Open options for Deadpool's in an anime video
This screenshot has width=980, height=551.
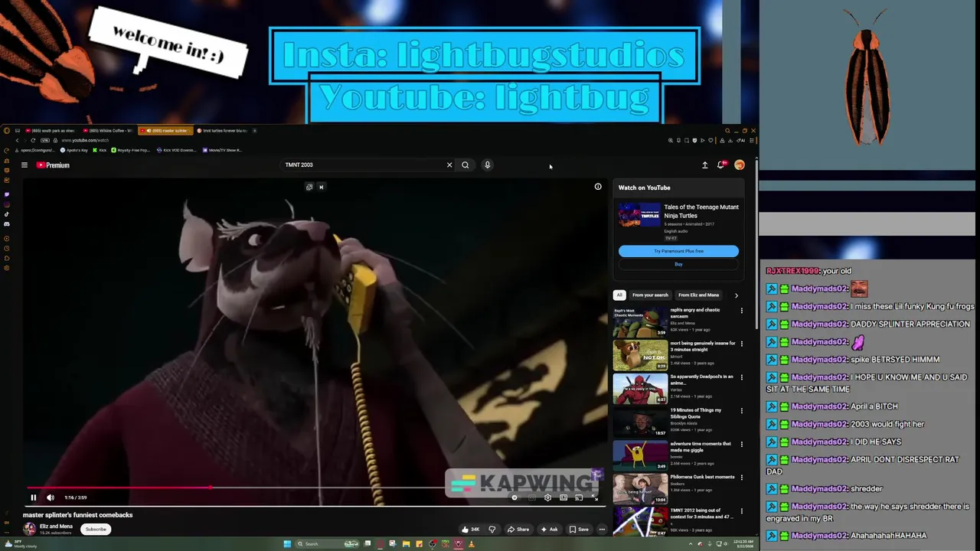point(741,377)
